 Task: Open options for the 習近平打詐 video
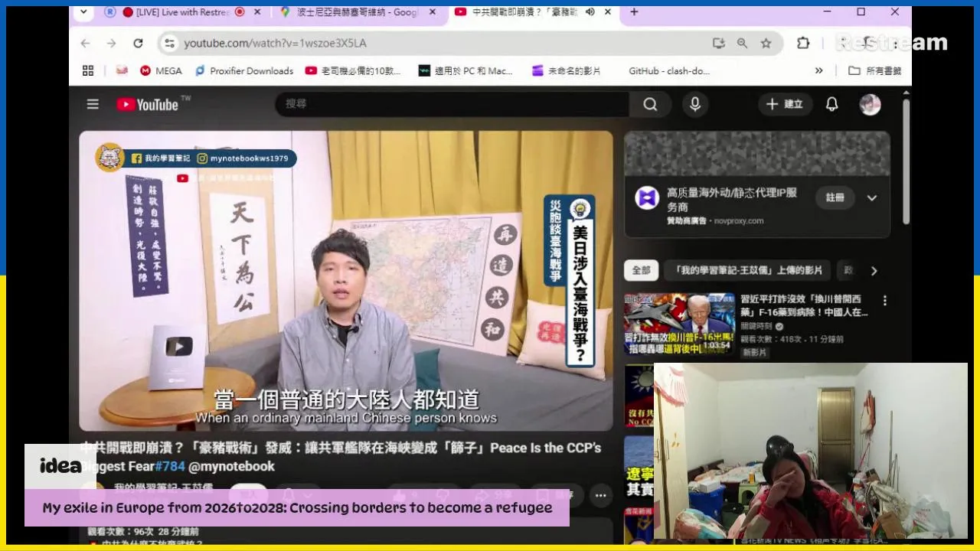point(884,301)
